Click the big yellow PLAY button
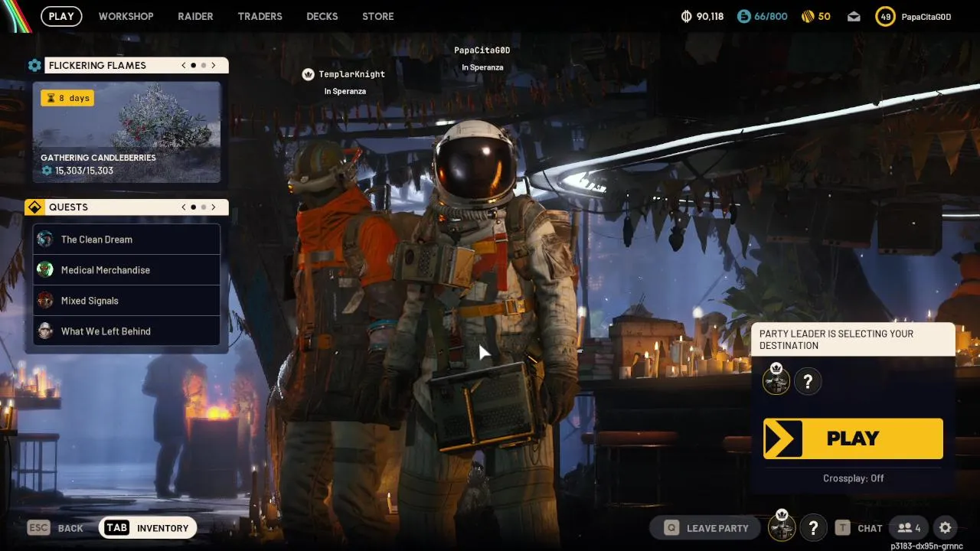 click(853, 439)
